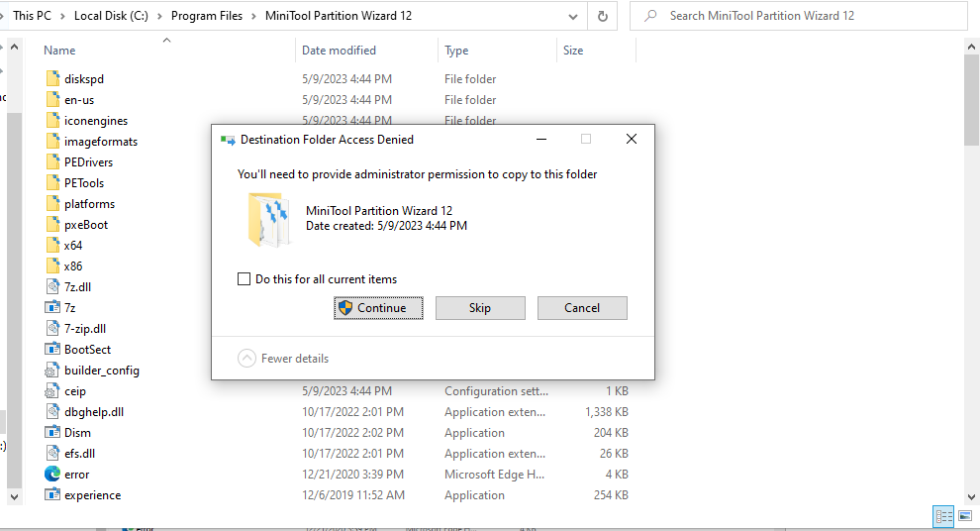This screenshot has width=980, height=531.
Task: Select the BootSect application icon
Action: point(52,349)
